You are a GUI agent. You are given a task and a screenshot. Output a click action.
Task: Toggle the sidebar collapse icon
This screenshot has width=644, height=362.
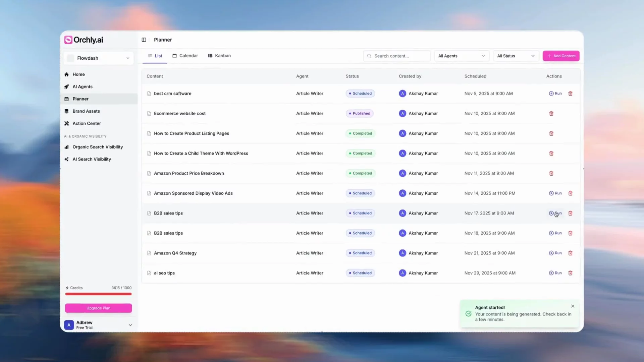click(x=144, y=40)
